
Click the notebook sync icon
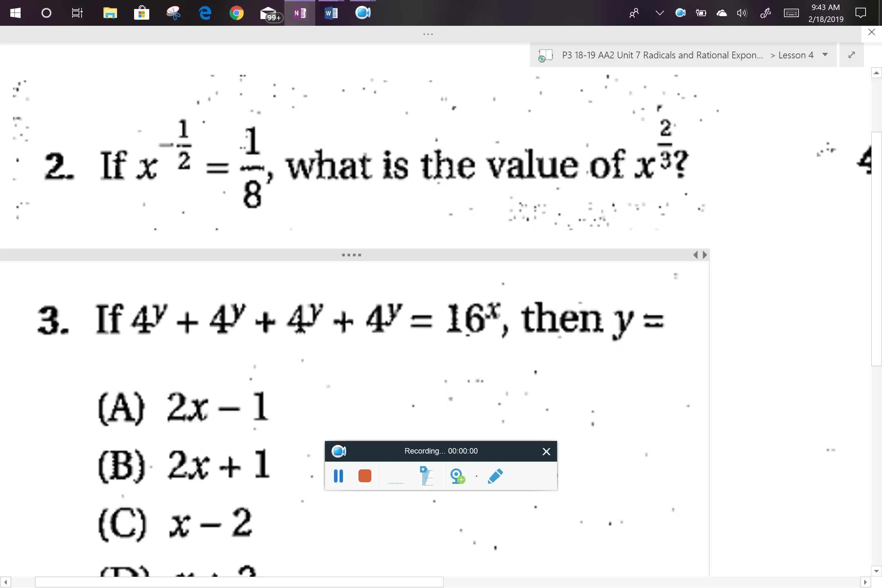[545, 55]
